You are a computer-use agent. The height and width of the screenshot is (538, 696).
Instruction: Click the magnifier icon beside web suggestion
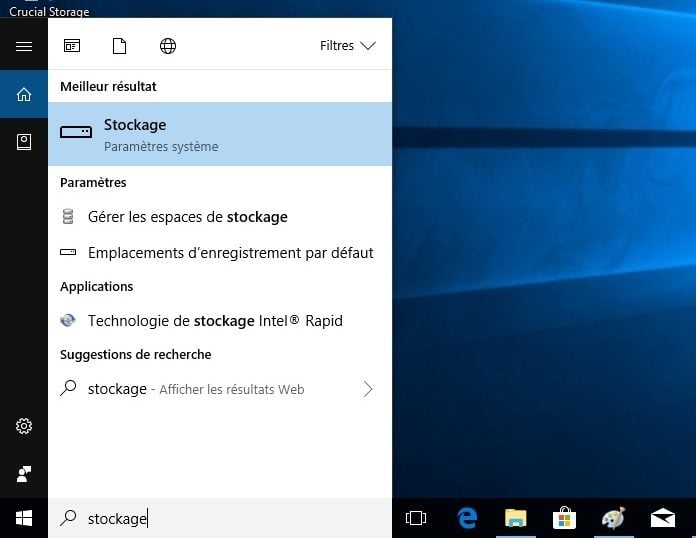pos(68,388)
